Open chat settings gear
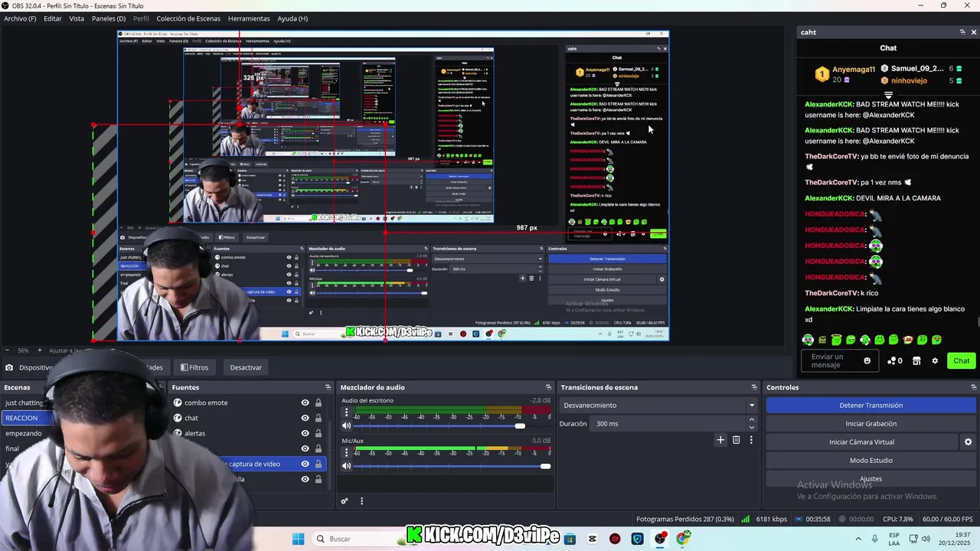This screenshot has height=551, width=980. (935, 360)
